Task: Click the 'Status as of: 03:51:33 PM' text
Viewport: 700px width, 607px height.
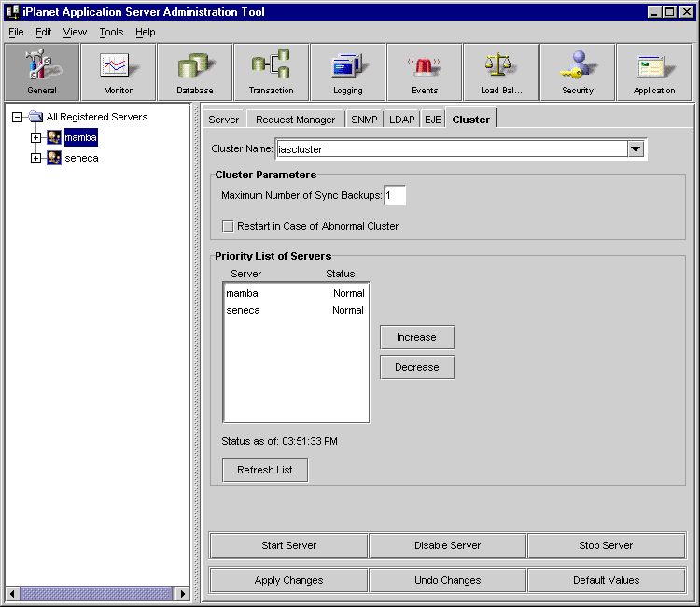Action: point(279,441)
